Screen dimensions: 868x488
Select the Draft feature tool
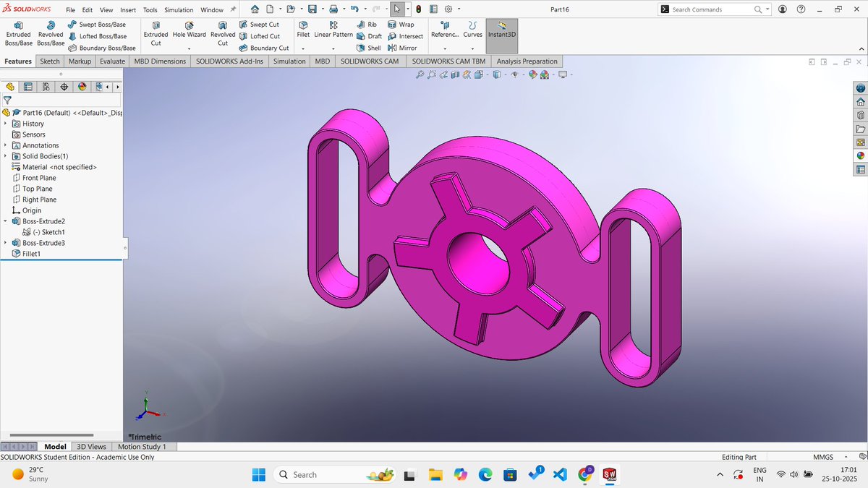point(370,36)
